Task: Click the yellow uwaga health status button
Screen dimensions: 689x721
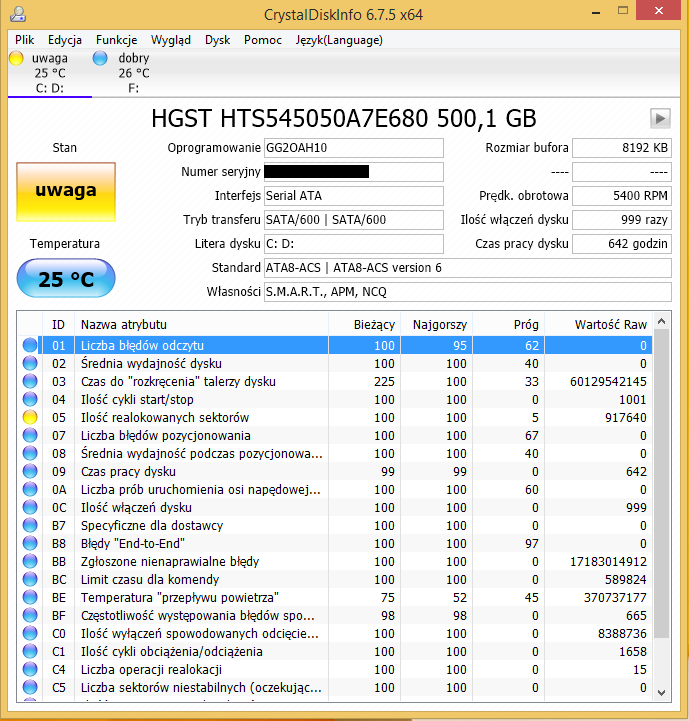Action: click(66, 192)
